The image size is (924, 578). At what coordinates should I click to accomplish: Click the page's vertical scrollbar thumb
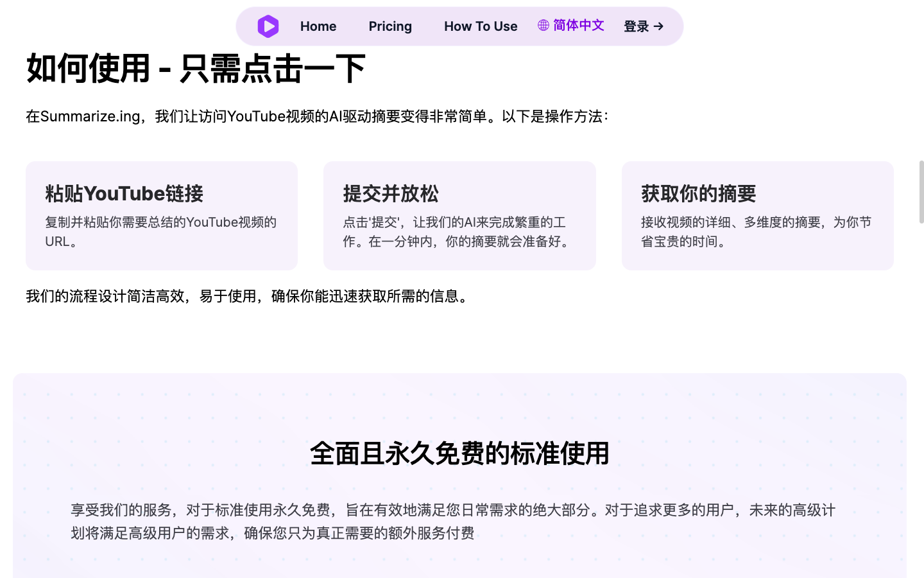tap(921, 191)
